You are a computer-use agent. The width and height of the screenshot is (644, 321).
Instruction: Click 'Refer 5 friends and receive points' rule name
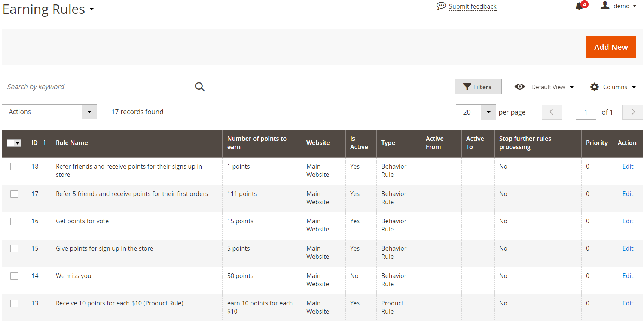point(132,194)
